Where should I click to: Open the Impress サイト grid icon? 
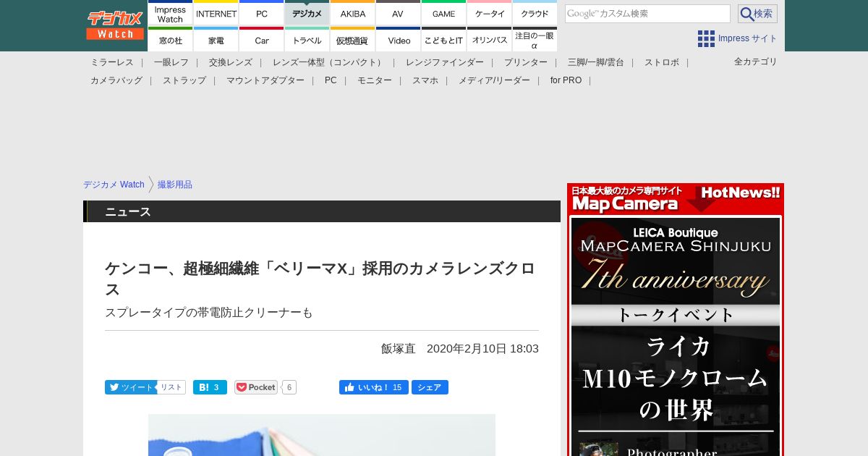pyautogui.click(x=706, y=38)
